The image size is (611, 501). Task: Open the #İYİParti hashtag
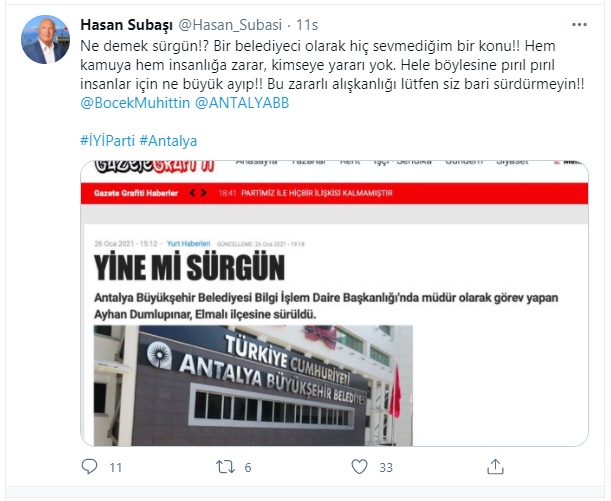(x=108, y=141)
